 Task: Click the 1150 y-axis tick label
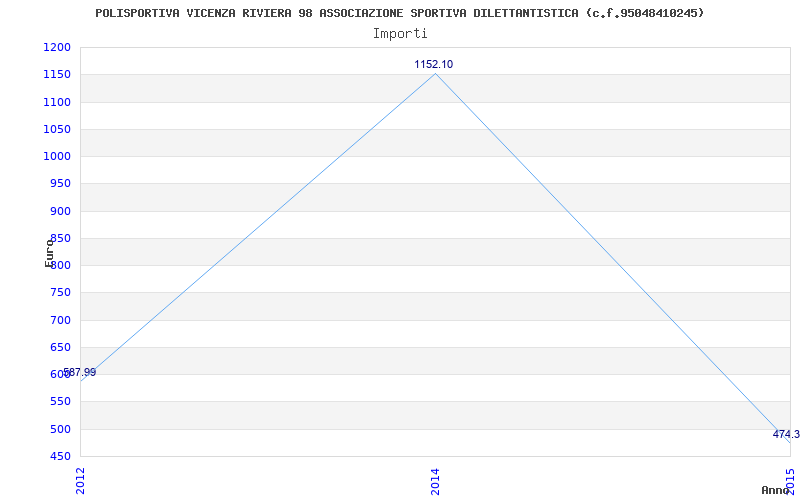pos(57,75)
